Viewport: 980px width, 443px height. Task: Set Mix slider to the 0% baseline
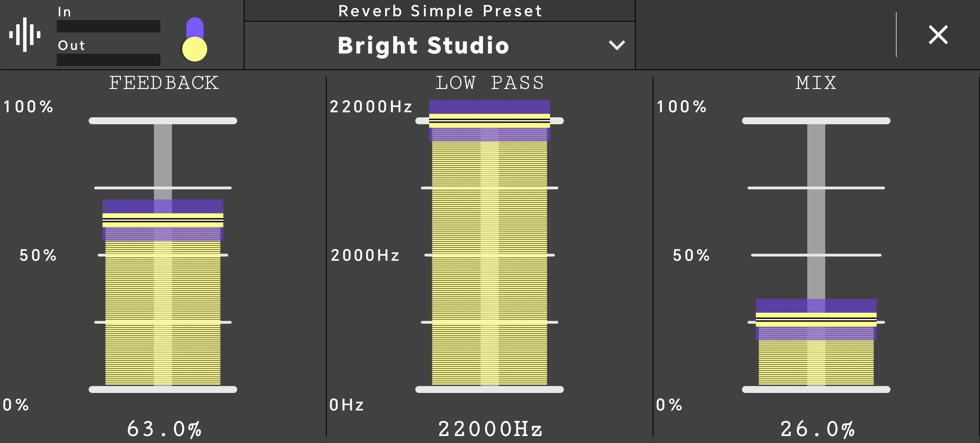pyautogui.click(x=816, y=389)
